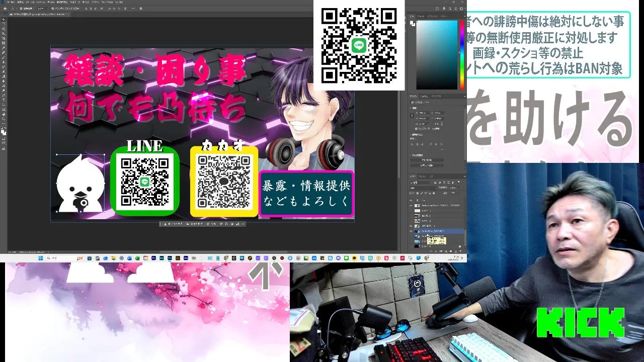644x362 pixels.
Task: Open After Effects from the Windows taskbar
Action: (x=186, y=258)
